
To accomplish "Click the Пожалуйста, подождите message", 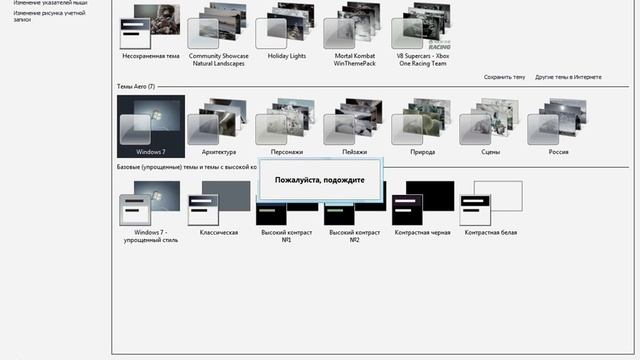I will [320, 180].
